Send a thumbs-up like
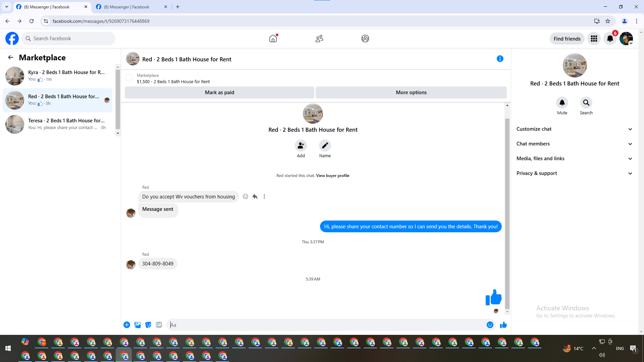Viewport: 644px width, 362px height. (x=503, y=325)
